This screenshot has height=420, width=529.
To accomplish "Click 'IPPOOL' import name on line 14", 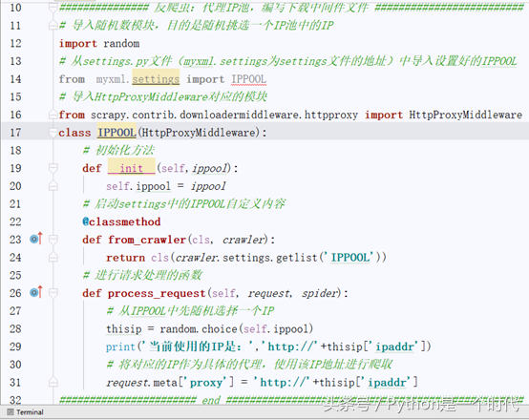I will [x=248, y=79].
